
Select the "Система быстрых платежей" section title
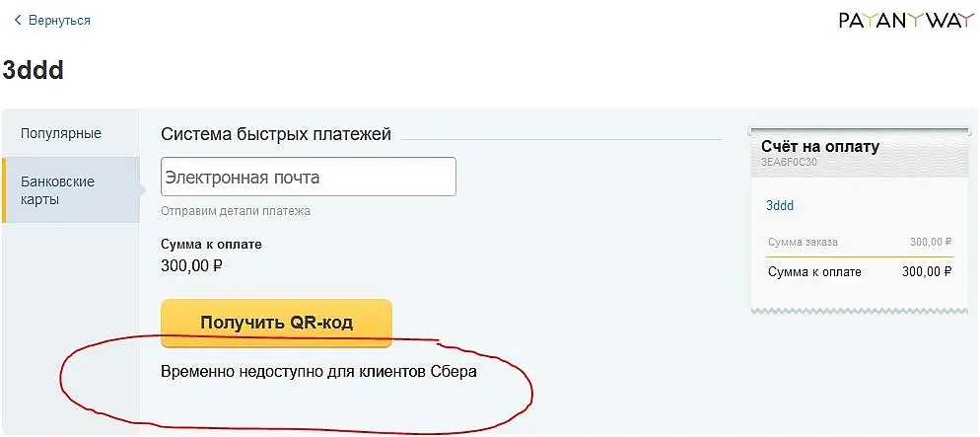point(276,134)
